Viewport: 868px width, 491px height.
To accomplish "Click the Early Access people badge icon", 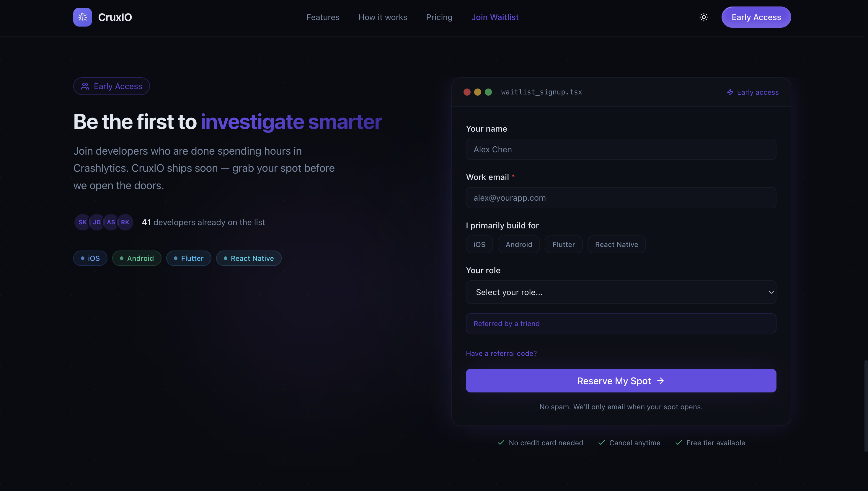I will coord(85,86).
